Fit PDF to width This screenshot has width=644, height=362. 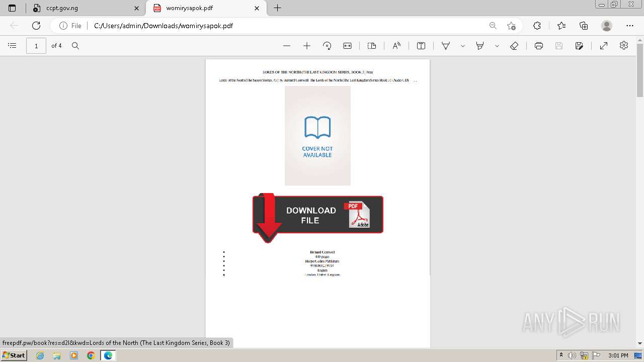coord(347,46)
